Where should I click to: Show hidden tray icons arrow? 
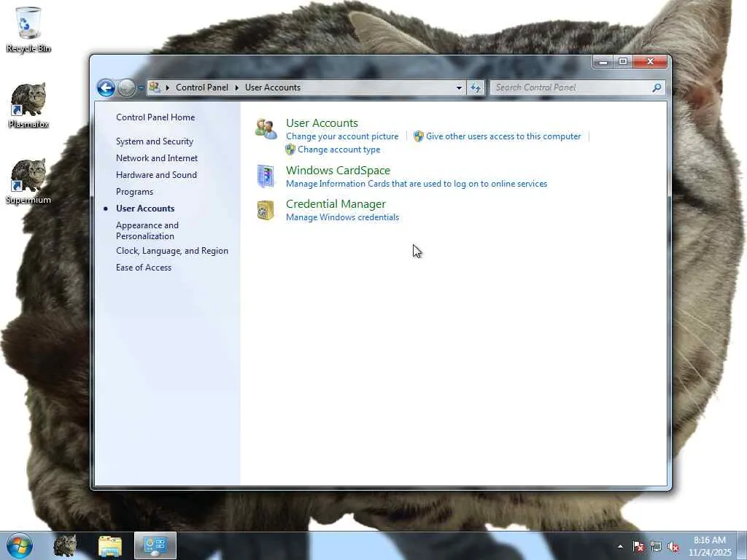(x=620, y=546)
